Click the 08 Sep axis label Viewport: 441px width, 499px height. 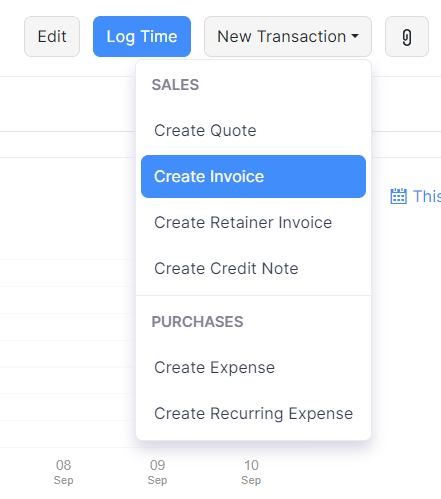63,472
